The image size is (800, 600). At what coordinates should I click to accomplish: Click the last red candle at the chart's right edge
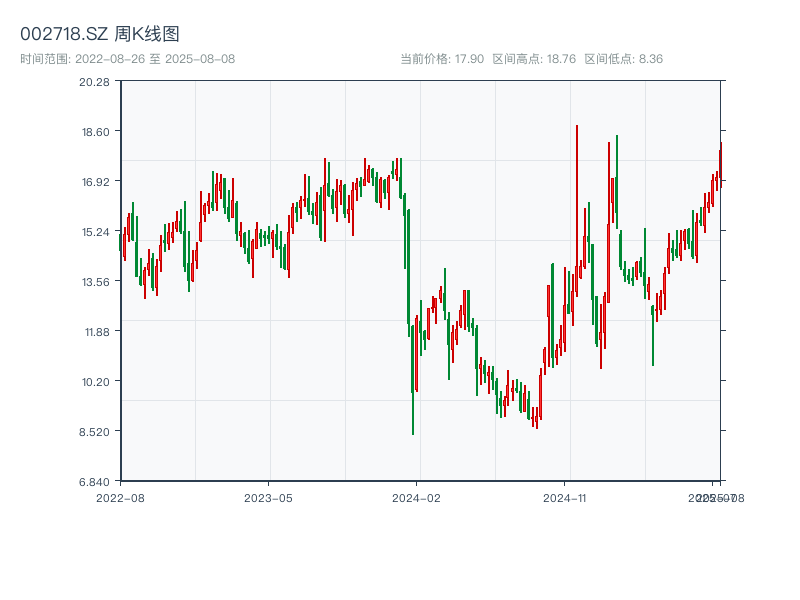[x=721, y=165]
